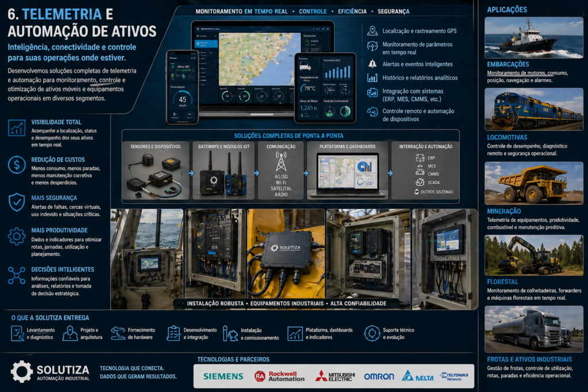Click the Siemens partner logo

223,377
